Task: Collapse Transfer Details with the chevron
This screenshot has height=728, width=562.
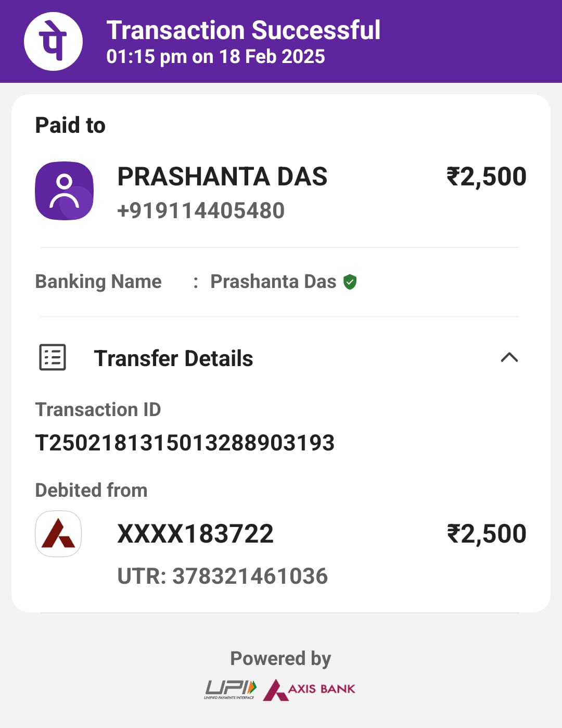Action: (x=509, y=357)
